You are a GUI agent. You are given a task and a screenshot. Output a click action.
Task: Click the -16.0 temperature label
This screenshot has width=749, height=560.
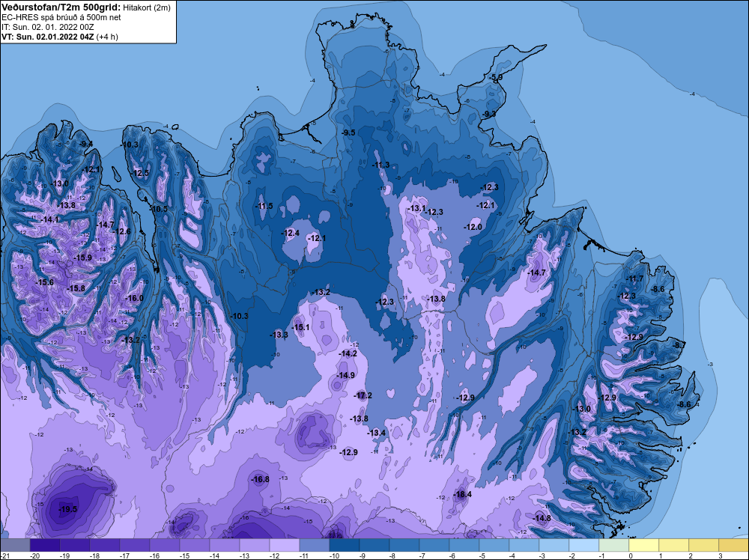(x=134, y=298)
